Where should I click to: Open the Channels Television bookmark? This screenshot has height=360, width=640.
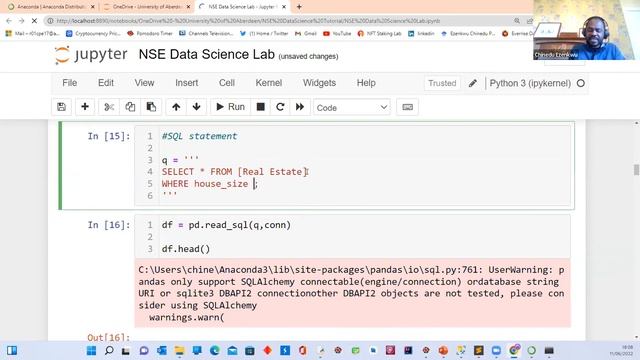[207, 33]
